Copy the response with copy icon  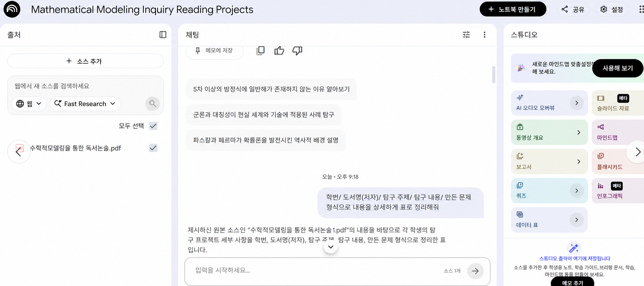pos(261,51)
